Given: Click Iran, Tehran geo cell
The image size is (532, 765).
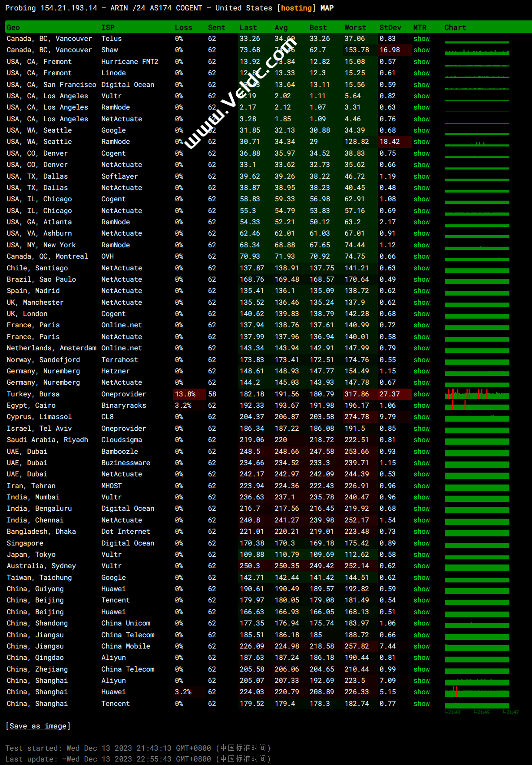Looking at the screenshot, I should pyautogui.click(x=31, y=486).
